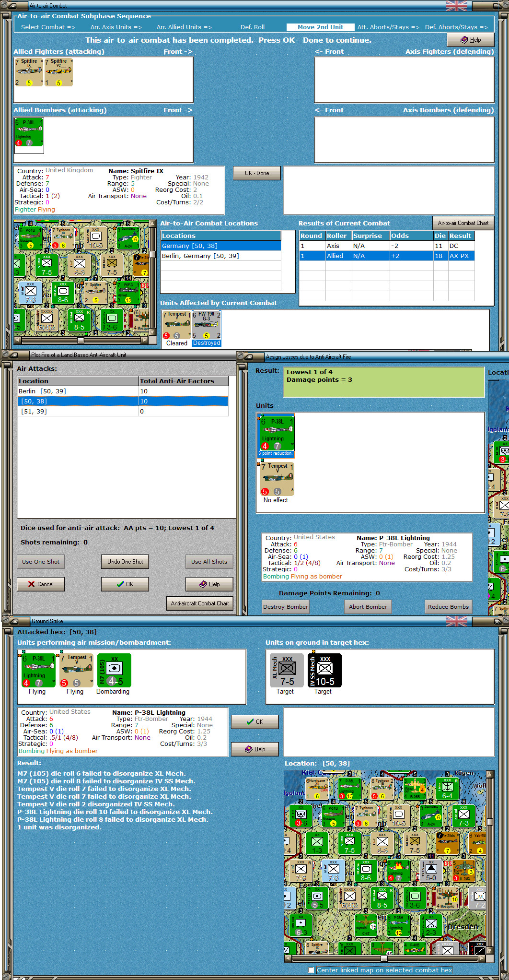
Task: Click Dresden city on the Ground Strike map
Action: point(463,926)
